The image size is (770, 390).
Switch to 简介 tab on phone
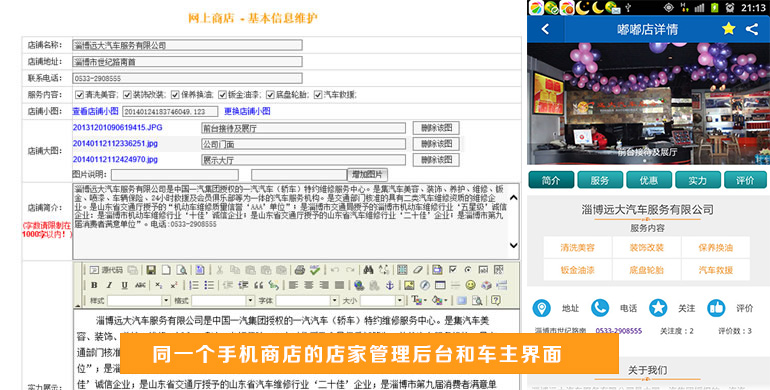[x=551, y=180]
